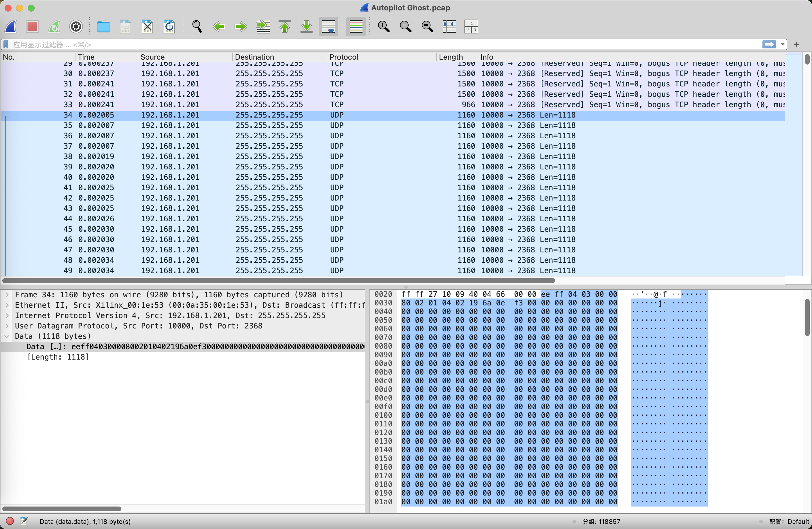Expand the Frame 34 tree item
The height and width of the screenshot is (529, 812).
[7, 295]
